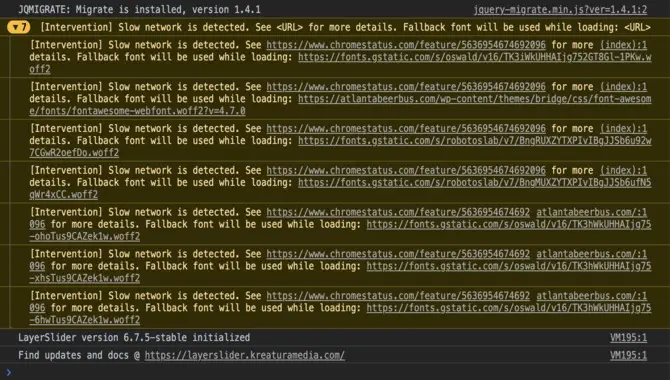Collapse the grouped 7 intervention warnings badge

tap(18, 27)
